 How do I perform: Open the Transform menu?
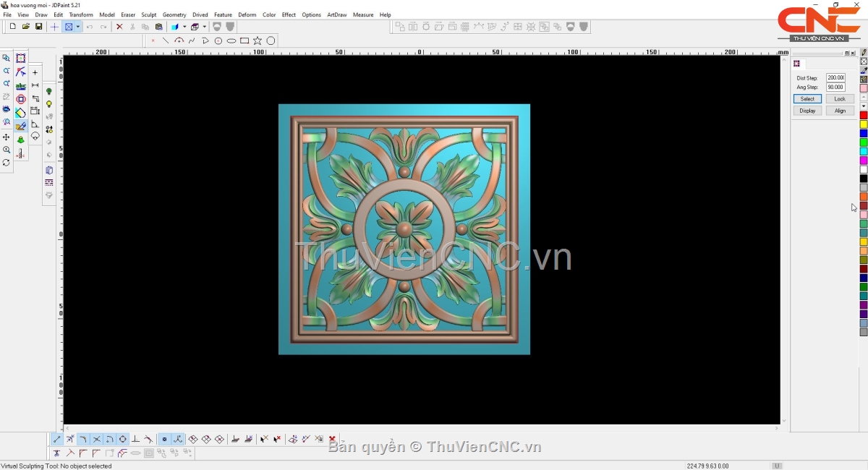[x=81, y=14]
